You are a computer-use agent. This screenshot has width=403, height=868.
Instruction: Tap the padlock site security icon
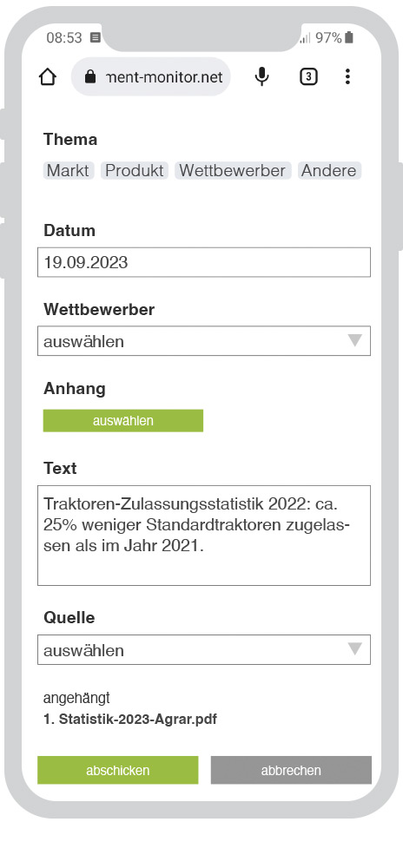91,77
